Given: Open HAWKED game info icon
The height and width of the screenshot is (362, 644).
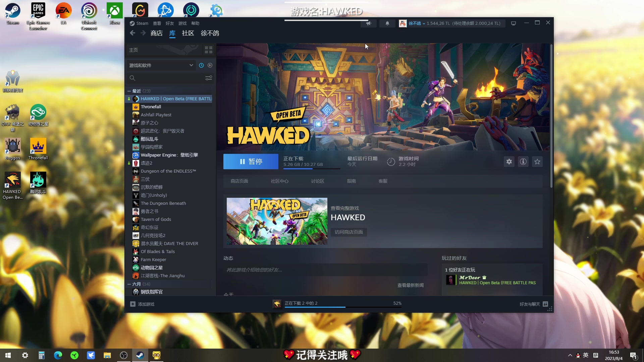Looking at the screenshot, I should (523, 162).
